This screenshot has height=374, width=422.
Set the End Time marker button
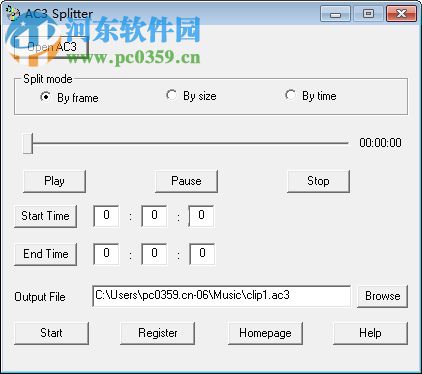[45, 254]
